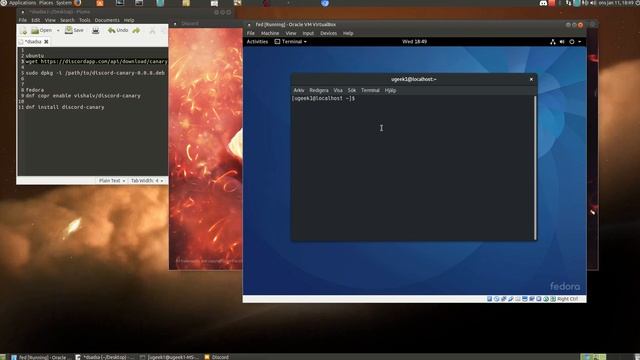
Task: Open VirtualBox Machine menu
Action: coord(270,33)
